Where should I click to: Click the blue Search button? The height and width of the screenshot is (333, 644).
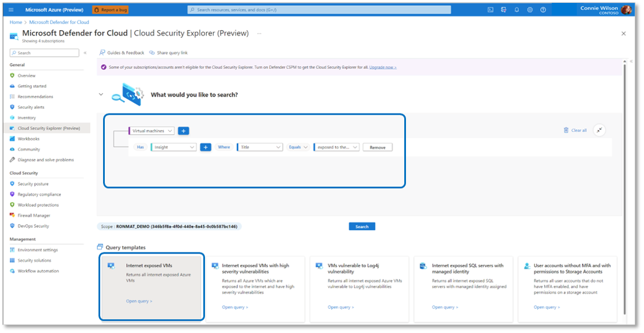click(x=362, y=226)
